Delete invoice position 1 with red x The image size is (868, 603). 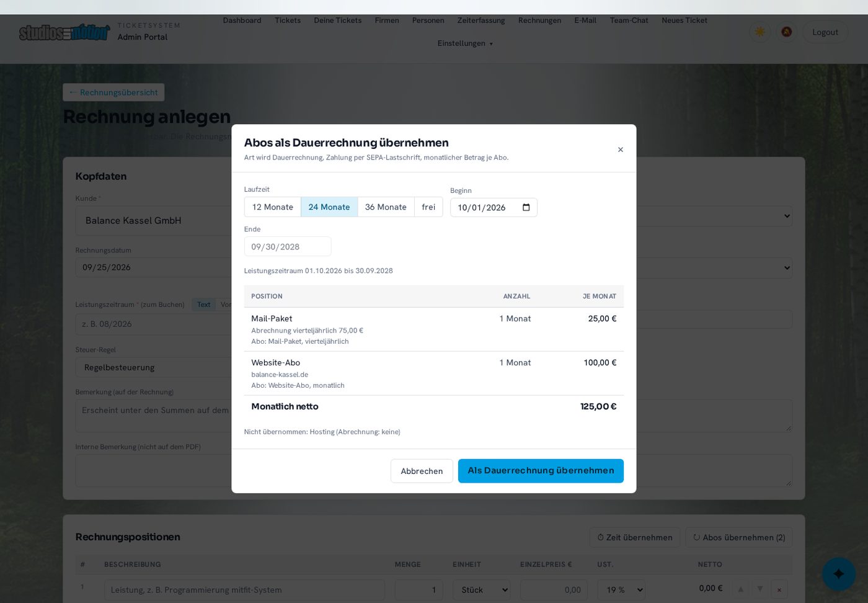pyautogui.click(x=779, y=589)
